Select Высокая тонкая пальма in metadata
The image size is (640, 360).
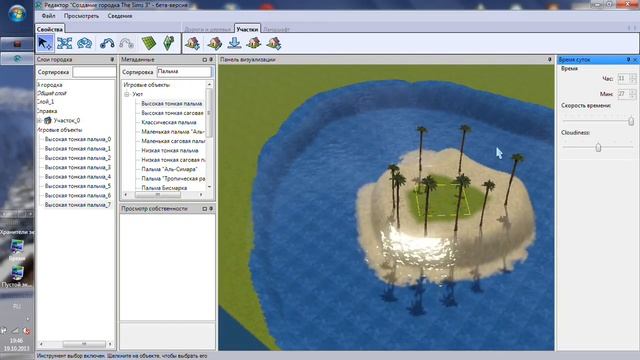point(171,104)
